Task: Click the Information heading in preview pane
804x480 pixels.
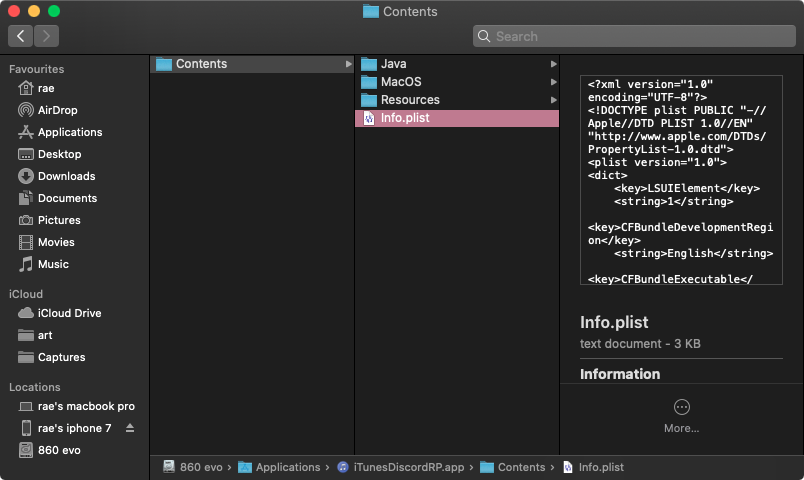Action: [x=620, y=374]
